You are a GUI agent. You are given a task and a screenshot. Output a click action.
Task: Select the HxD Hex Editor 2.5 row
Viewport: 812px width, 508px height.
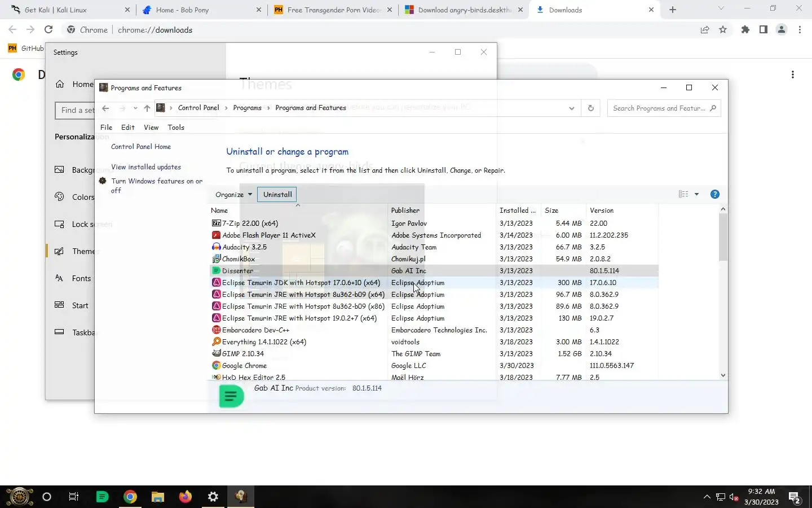pos(434,377)
